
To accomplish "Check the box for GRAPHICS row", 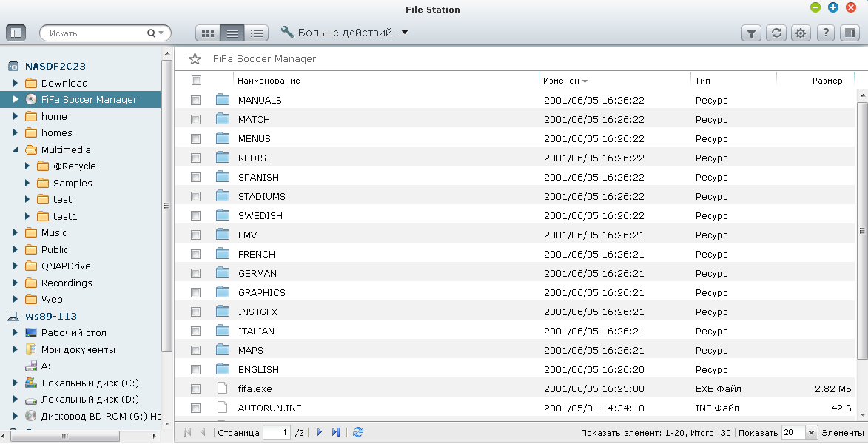I will click(x=195, y=293).
